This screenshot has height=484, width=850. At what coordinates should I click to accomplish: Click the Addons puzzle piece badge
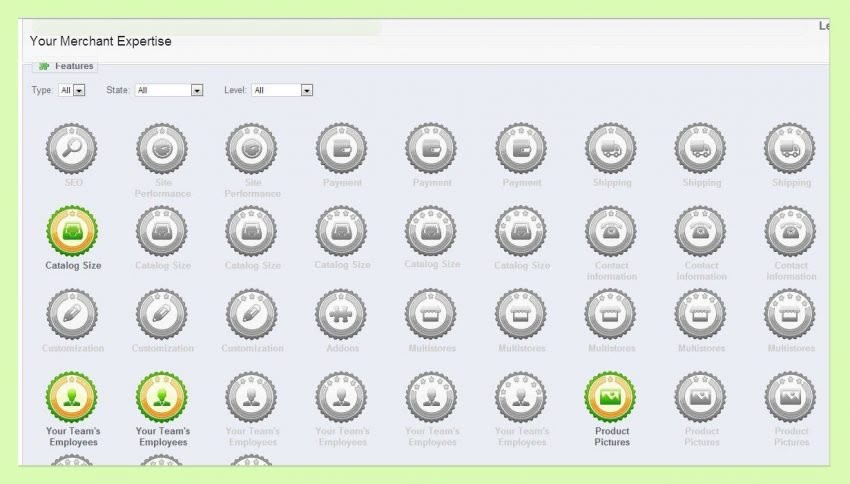tap(342, 314)
